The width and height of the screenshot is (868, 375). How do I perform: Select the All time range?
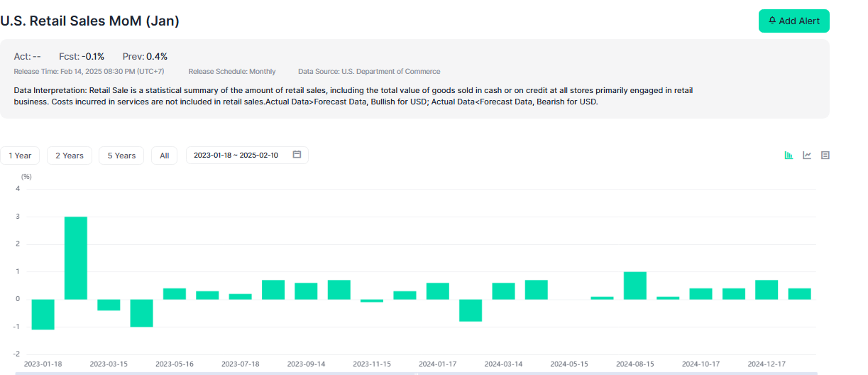(165, 156)
